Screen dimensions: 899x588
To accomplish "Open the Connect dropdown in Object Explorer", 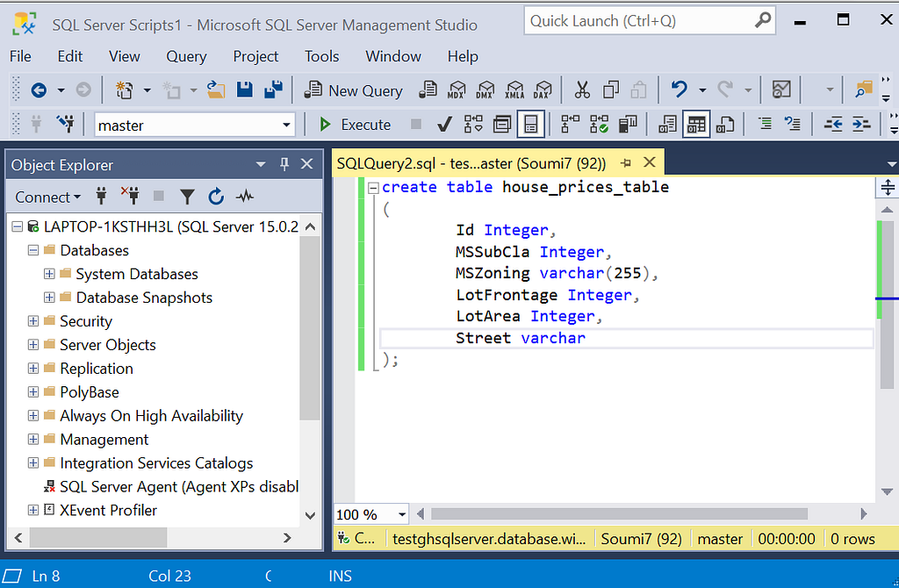I will click(47, 197).
